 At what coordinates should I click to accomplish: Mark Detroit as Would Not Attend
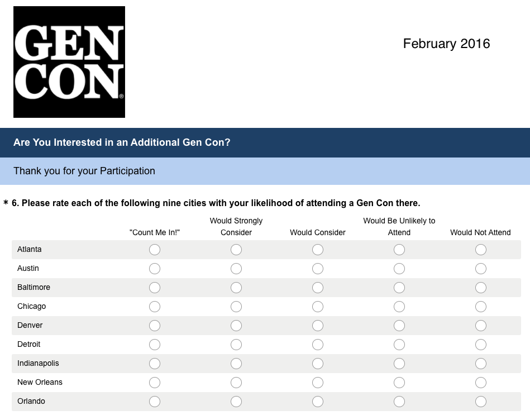tap(480, 344)
